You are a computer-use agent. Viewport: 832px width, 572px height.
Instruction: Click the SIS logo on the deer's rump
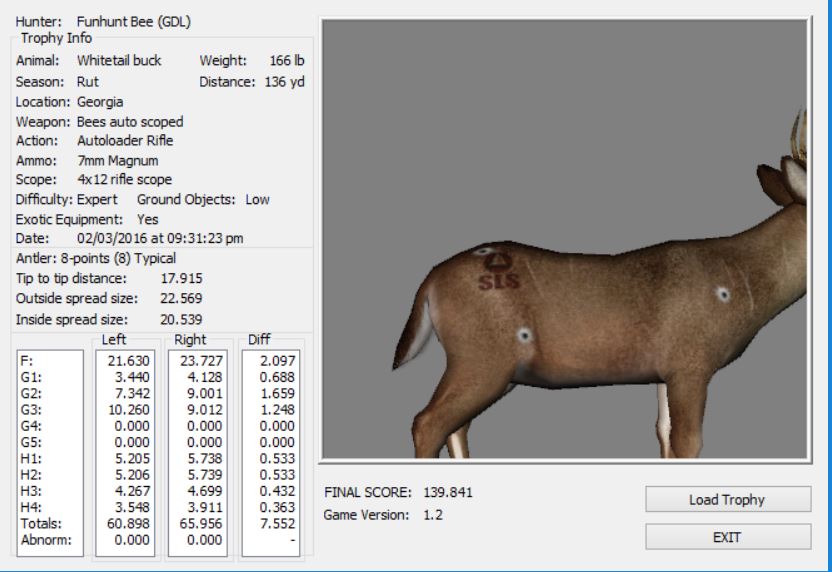(497, 276)
